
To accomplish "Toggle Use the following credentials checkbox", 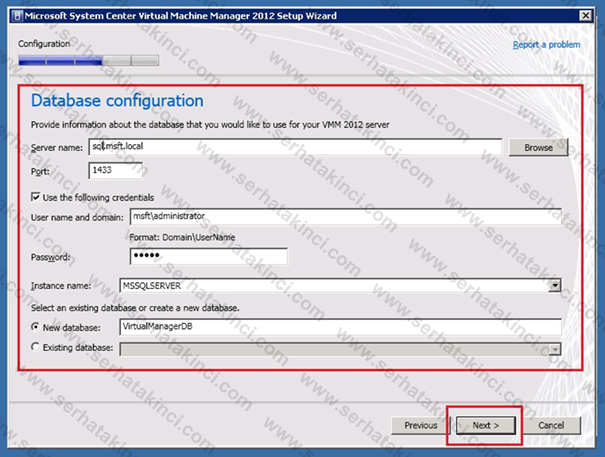I will pyautogui.click(x=35, y=197).
